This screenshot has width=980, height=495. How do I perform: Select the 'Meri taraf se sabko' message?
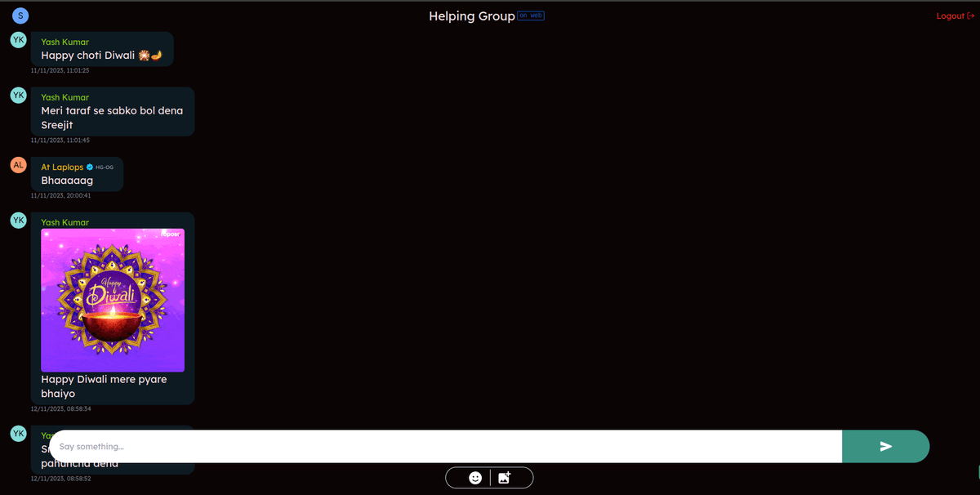[112, 111]
